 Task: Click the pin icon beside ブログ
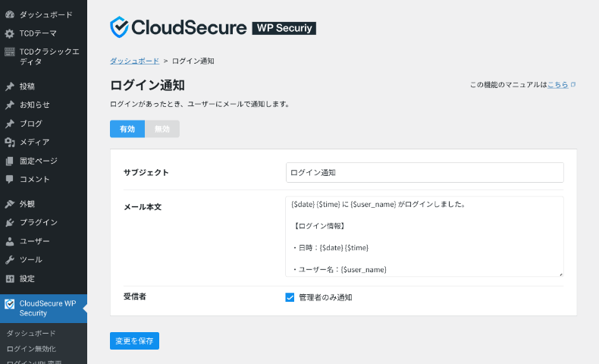click(10, 124)
